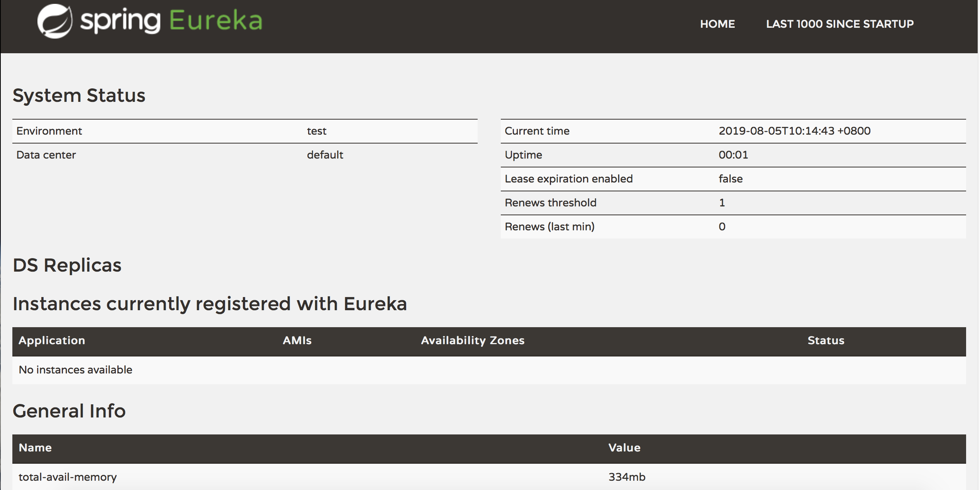
Task: Click the Current time timestamp value
Action: click(795, 131)
